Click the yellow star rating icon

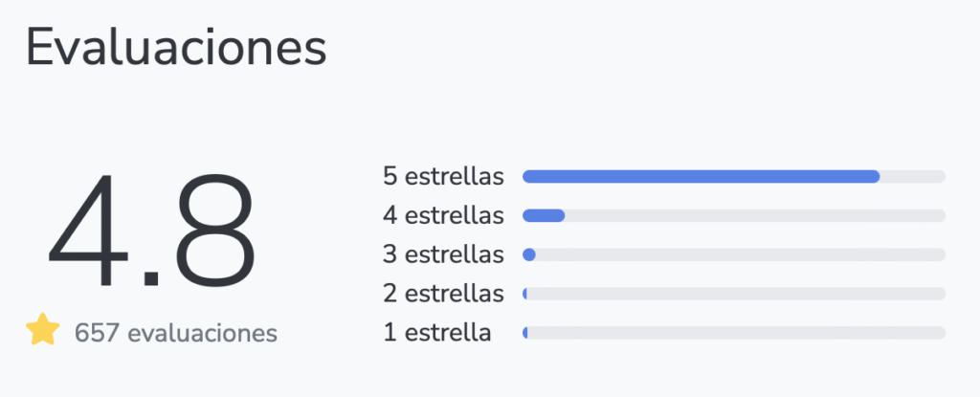point(42,329)
